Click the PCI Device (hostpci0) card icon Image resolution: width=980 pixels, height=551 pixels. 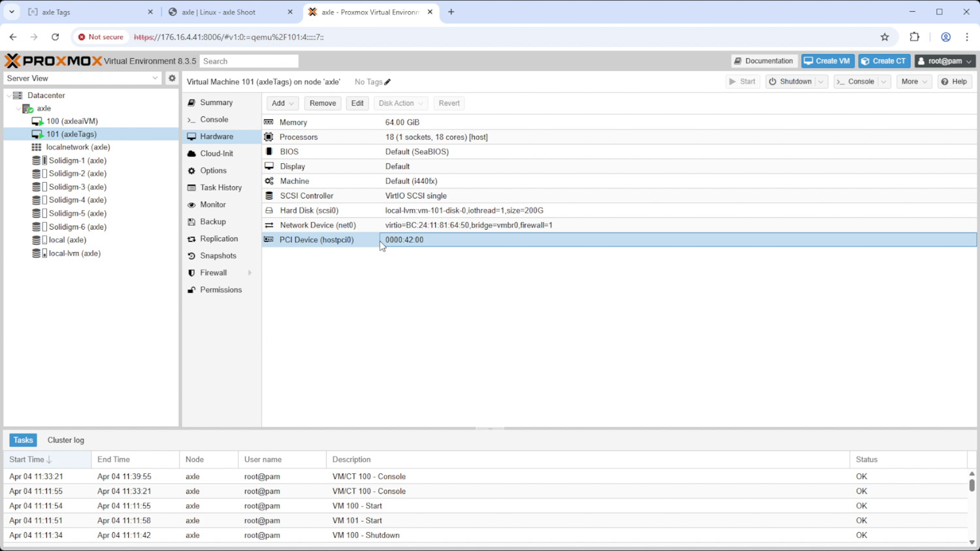(x=269, y=240)
